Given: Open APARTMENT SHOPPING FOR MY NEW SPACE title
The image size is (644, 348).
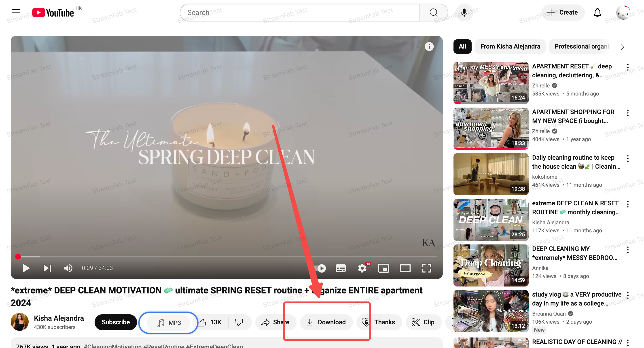Looking at the screenshot, I should (573, 116).
